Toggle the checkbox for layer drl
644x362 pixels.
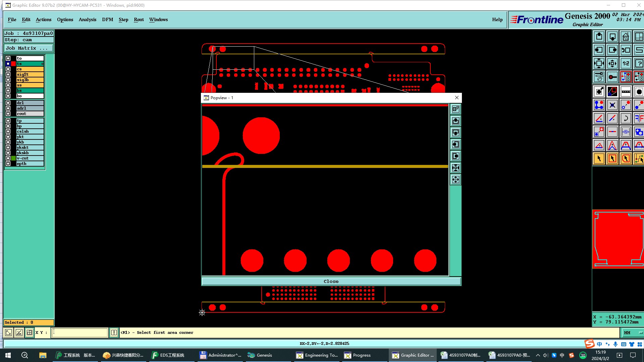8,103
